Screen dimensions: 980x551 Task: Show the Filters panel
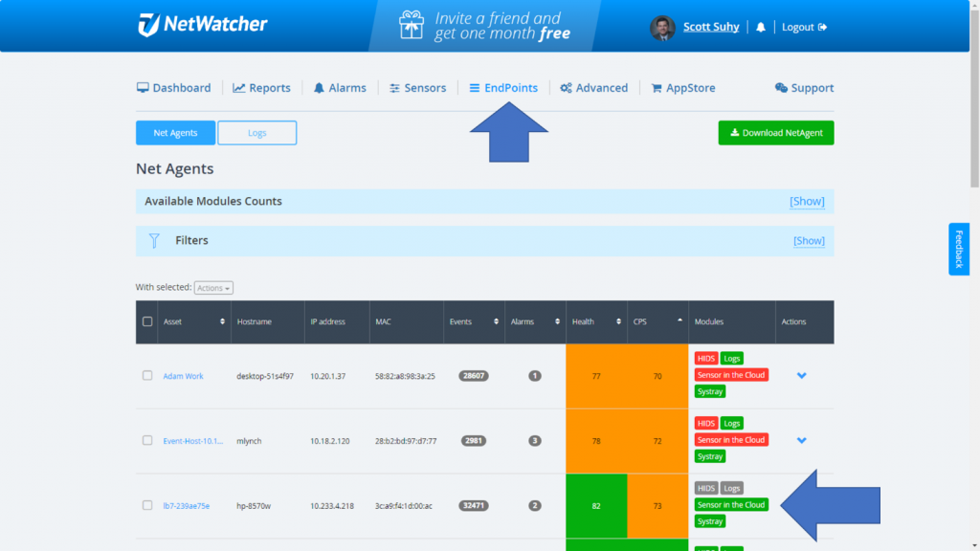[x=807, y=240]
